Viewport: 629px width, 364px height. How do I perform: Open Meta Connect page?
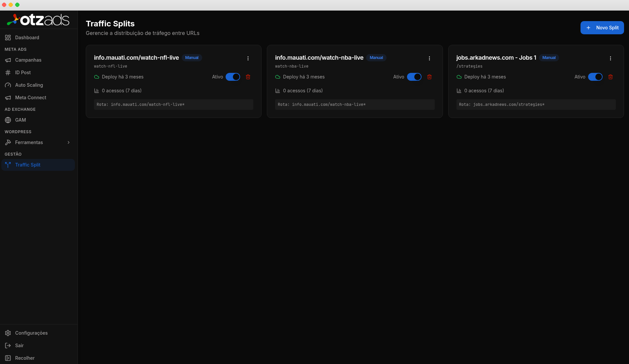(38, 98)
